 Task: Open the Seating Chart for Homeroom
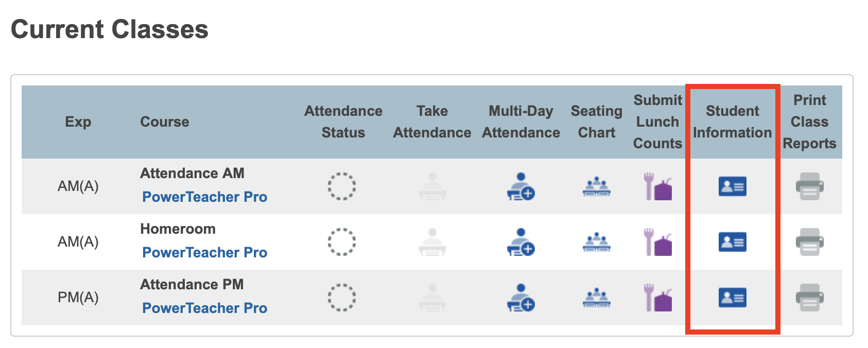tap(596, 242)
